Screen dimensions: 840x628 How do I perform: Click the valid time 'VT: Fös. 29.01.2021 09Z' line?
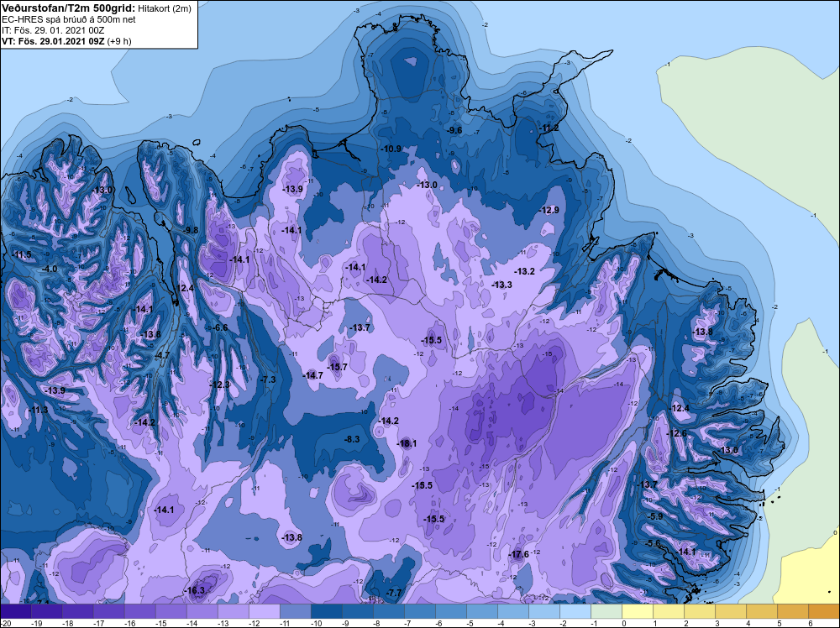tap(53, 41)
